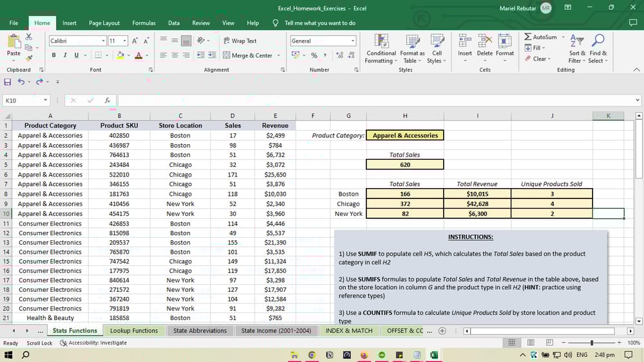This screenshot has width=644, height=362.
Task: Open Find & Select menu
Action: [598, 48]
